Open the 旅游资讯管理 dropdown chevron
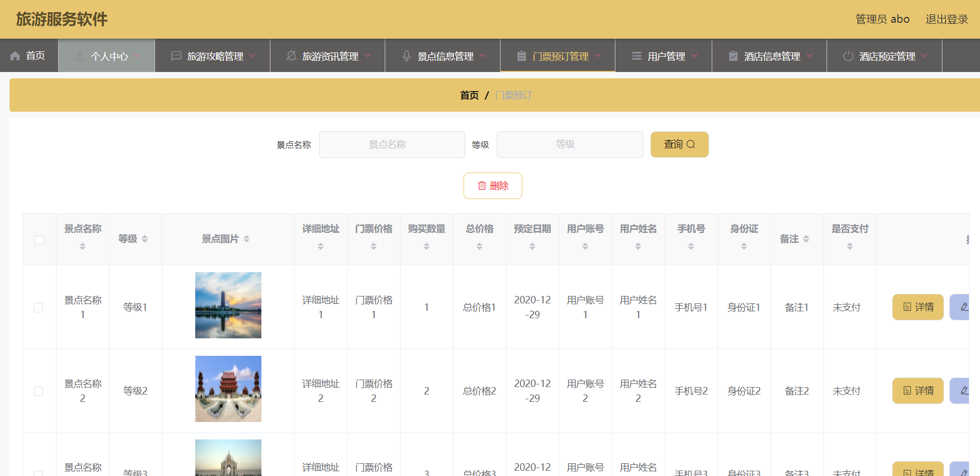The height and width of the screenshot is (476, 980). pyautogui.click(x=368, y=56)
